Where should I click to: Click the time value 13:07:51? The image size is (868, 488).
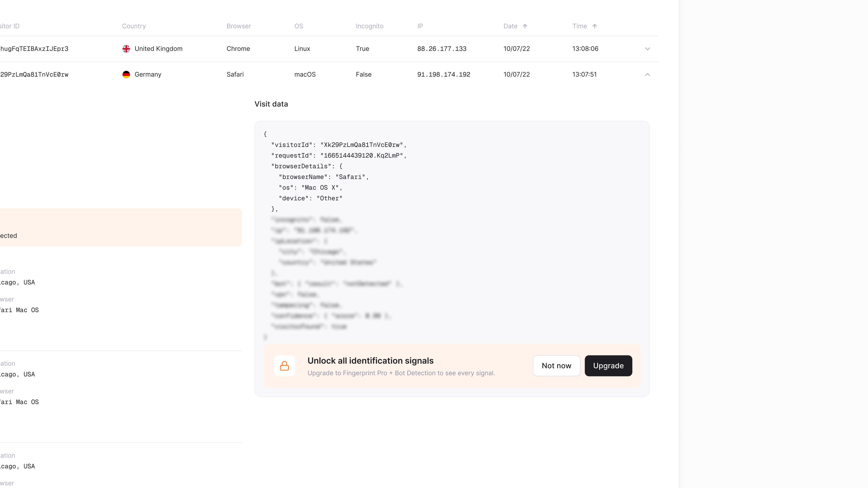click(584, 74)
